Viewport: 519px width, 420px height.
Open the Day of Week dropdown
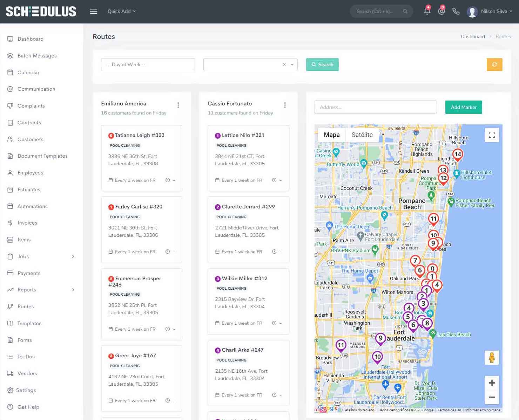point(148,64)
